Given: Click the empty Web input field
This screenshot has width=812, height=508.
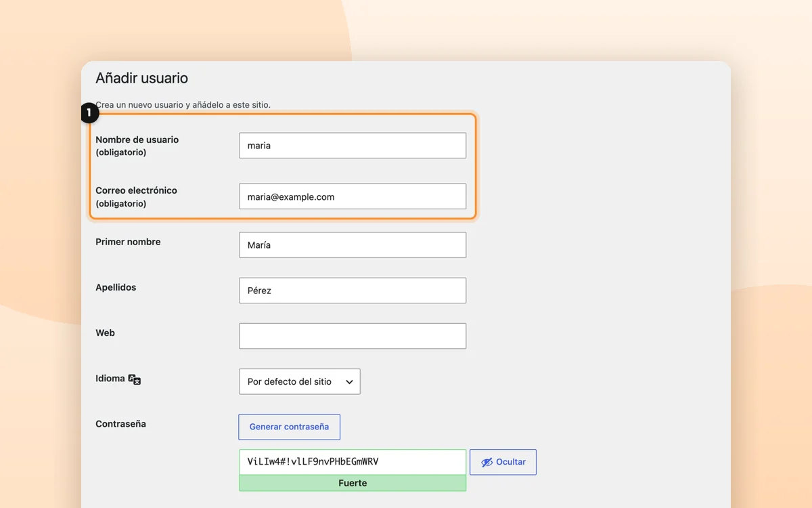Looking at the screenshot, I should pyautogui.click(x=353, y=336).
